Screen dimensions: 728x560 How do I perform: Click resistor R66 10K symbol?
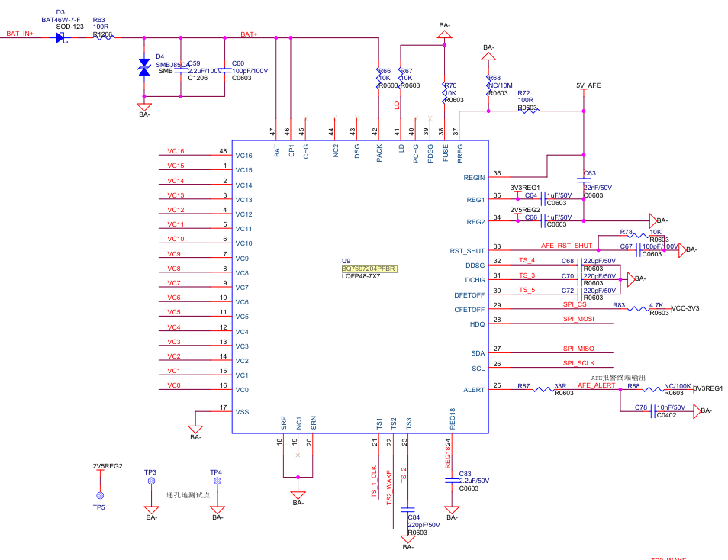[378, 78]
